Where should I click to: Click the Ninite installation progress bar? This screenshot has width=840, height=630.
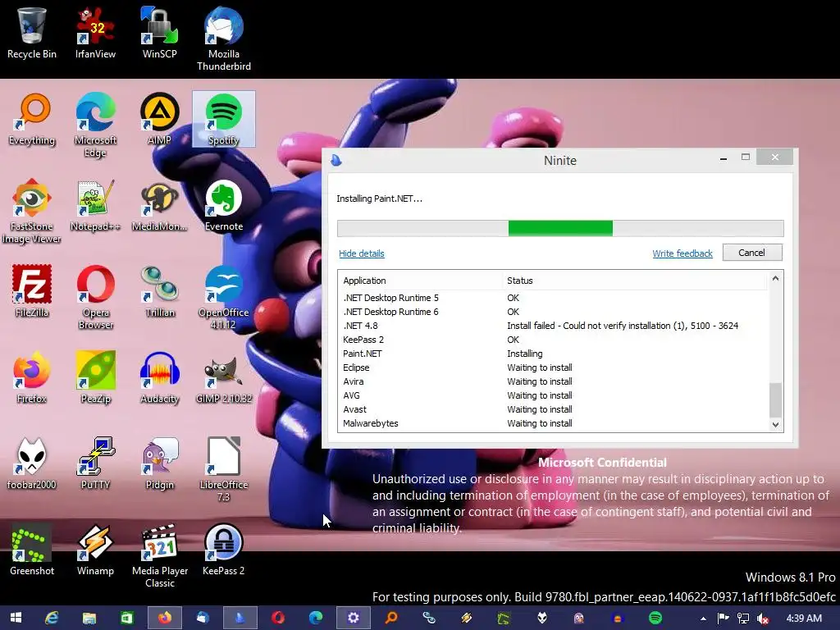click(560, 228)
